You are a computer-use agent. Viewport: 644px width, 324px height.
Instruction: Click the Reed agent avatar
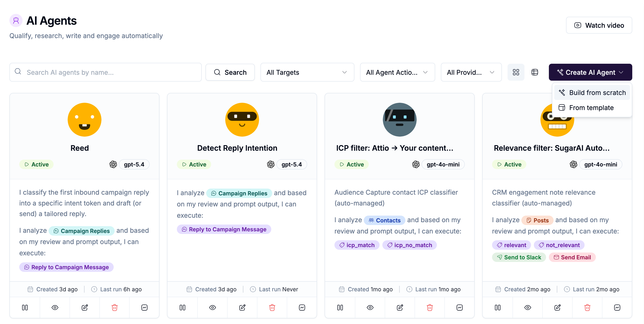click(85, 120)
